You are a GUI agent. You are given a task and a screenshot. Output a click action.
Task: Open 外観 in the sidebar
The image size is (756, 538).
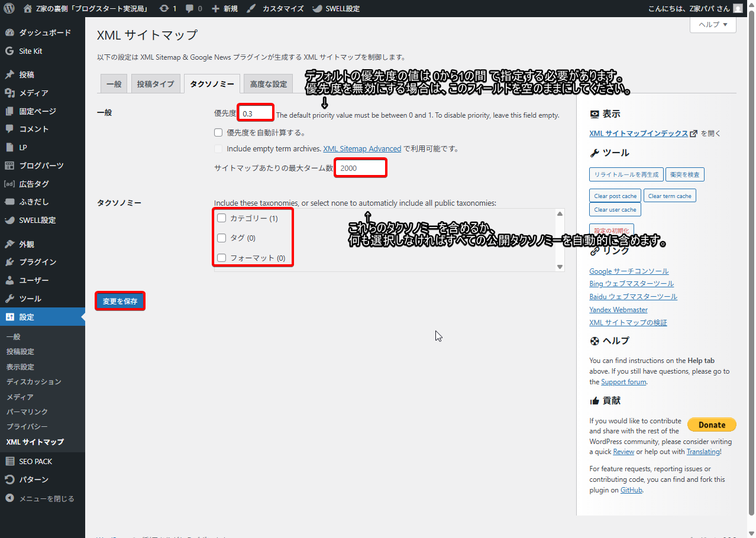[43, 244]
